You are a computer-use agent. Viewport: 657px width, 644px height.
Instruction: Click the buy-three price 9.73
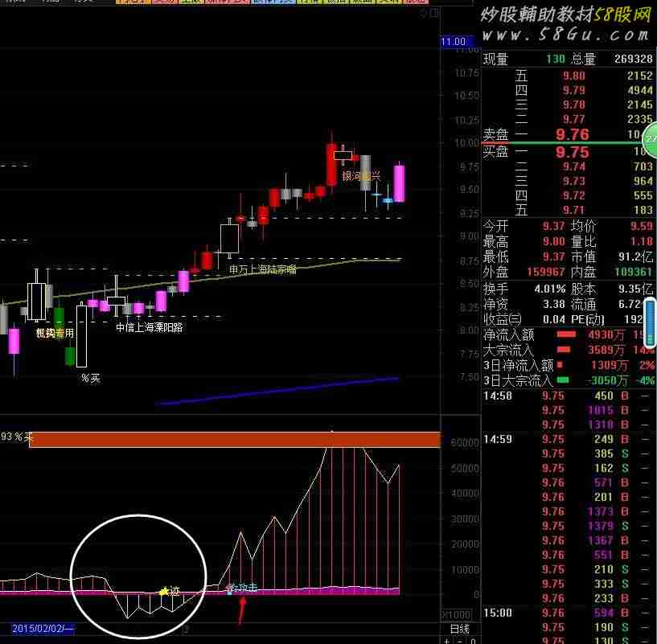(x=573, y=181)
